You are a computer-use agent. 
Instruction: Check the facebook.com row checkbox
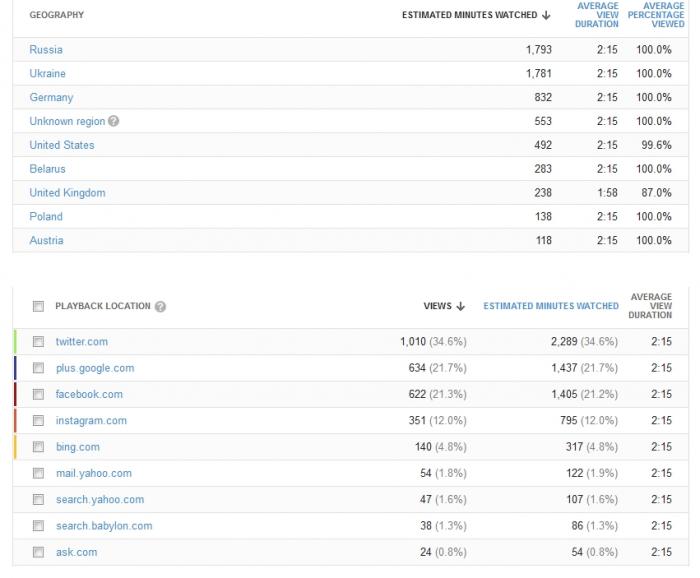(38, 395)
